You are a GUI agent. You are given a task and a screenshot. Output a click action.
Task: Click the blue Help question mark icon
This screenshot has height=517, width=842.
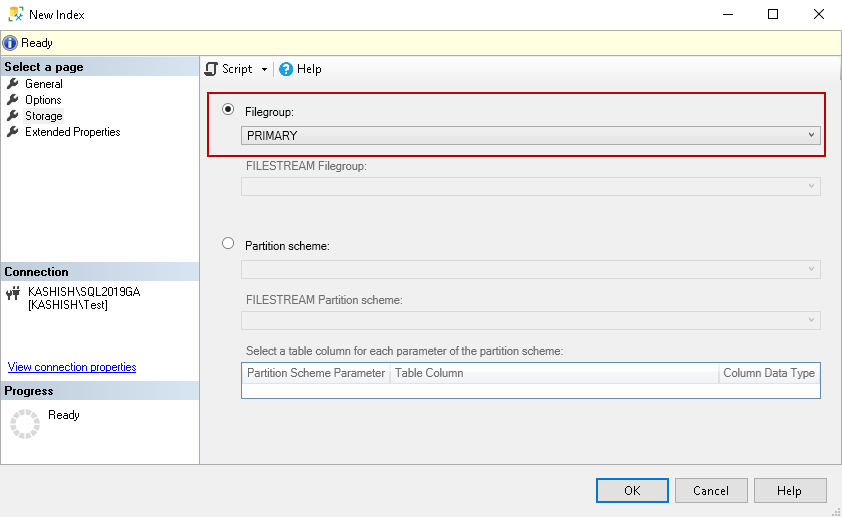[x=286, y=69]
